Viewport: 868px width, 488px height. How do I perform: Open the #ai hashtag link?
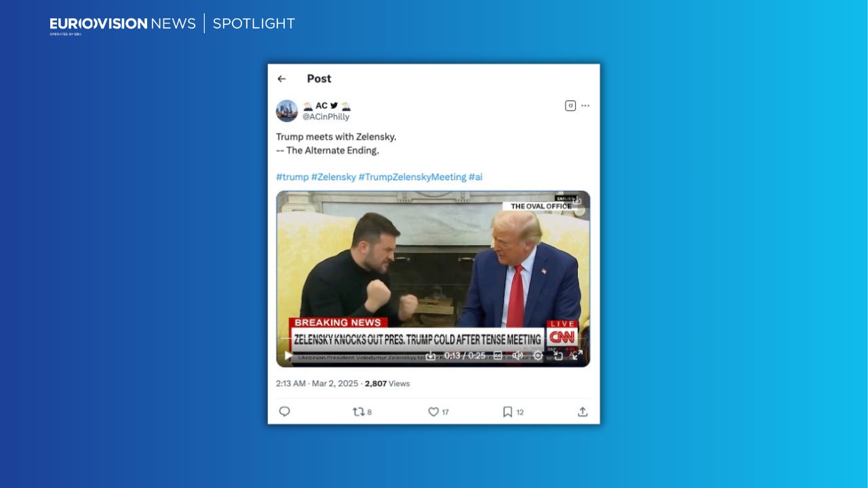475,177
